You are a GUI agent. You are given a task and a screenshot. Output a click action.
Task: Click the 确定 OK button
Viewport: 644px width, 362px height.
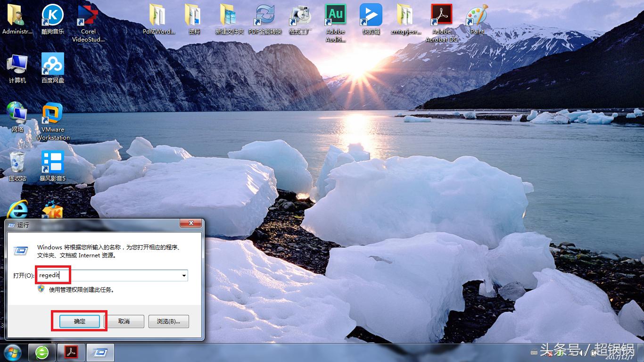click(x=78, y=321)
